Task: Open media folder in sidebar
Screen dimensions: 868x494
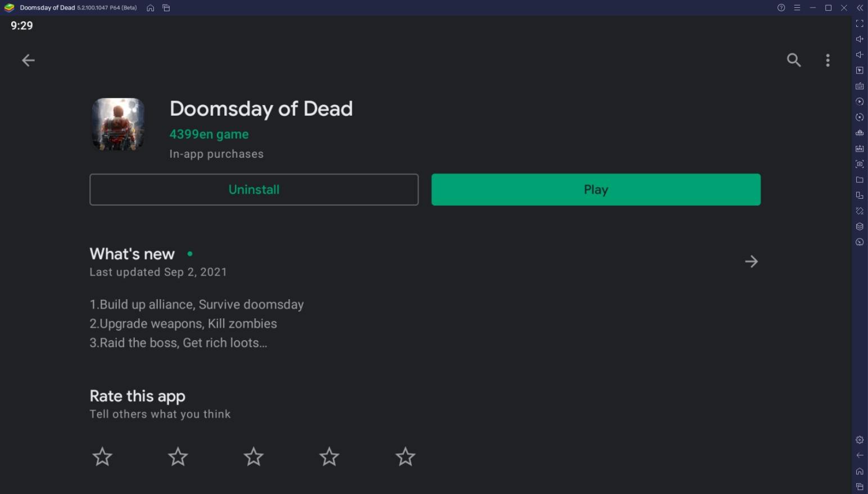Action: pos(860,180)
